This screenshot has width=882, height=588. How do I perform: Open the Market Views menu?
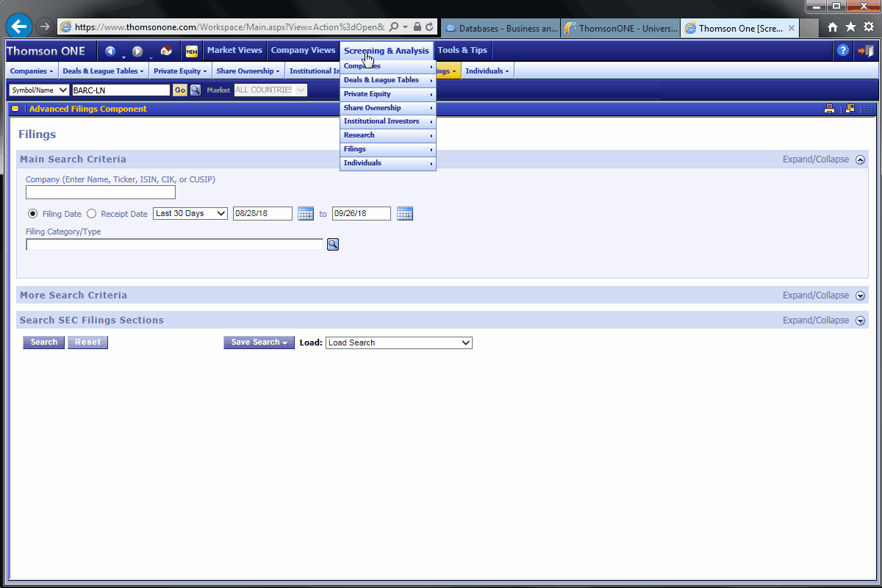coord(234,51)
